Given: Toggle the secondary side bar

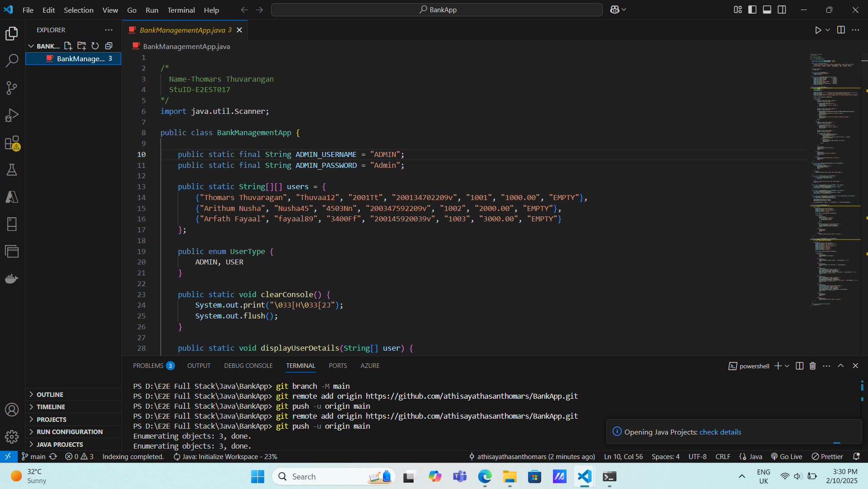Looking at the screenshot, I should (782, 10).
